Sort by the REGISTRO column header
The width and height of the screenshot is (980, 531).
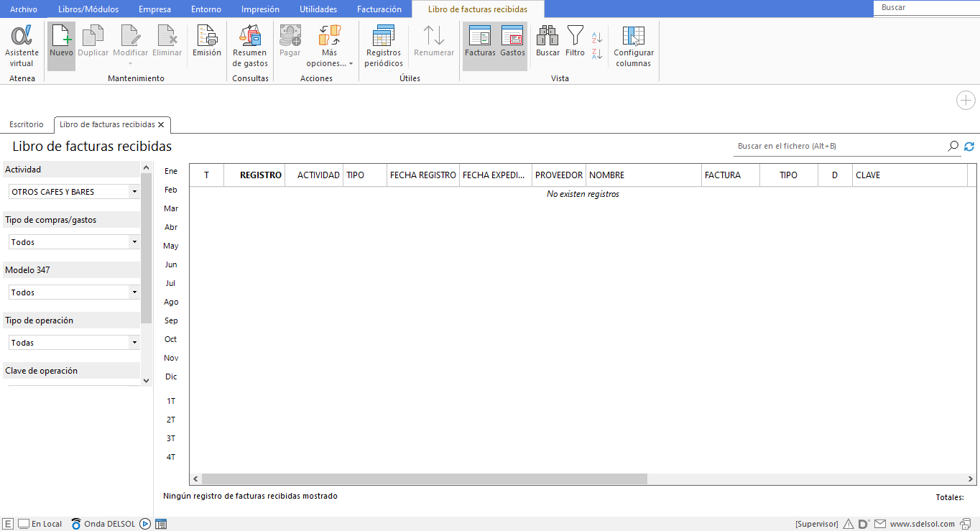pyautogui.click(x=255, y=175)
